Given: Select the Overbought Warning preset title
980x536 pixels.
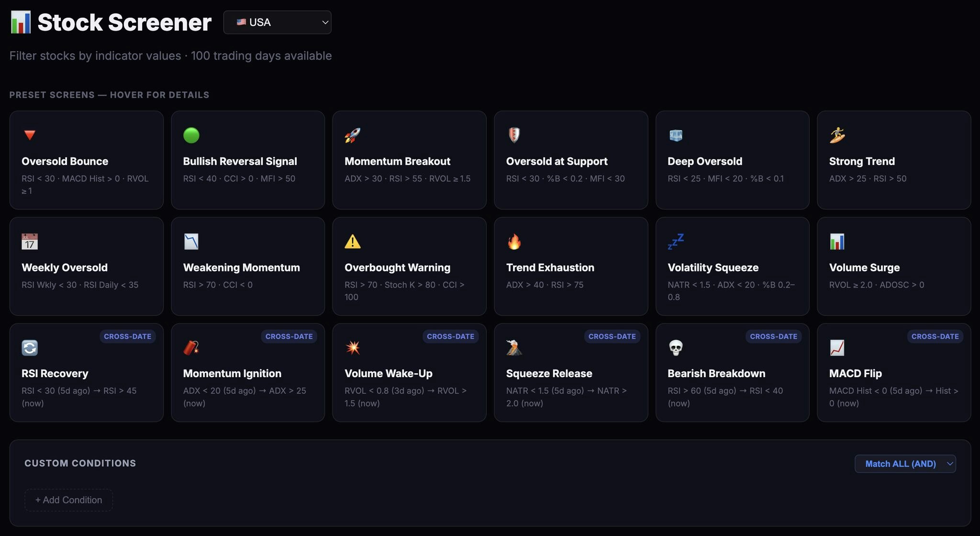Looking at the screenshot, I should 398,268.
